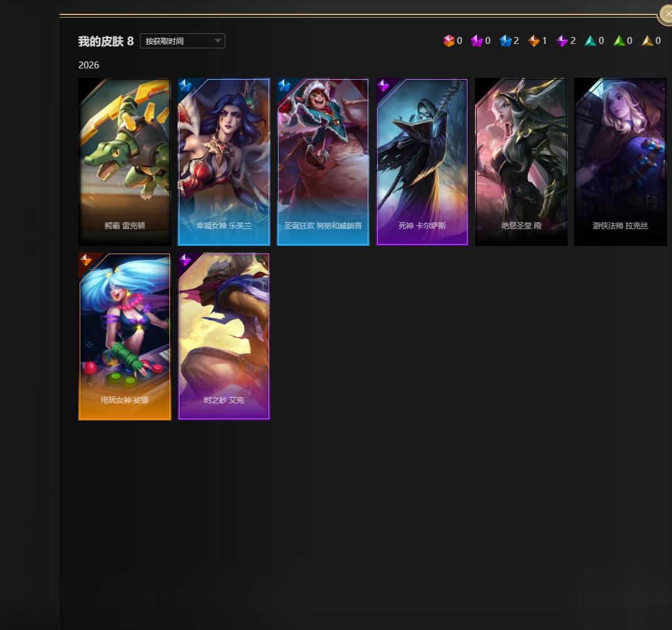
Task: Click the purple gem counter icon
Action: tap(562, 41)
